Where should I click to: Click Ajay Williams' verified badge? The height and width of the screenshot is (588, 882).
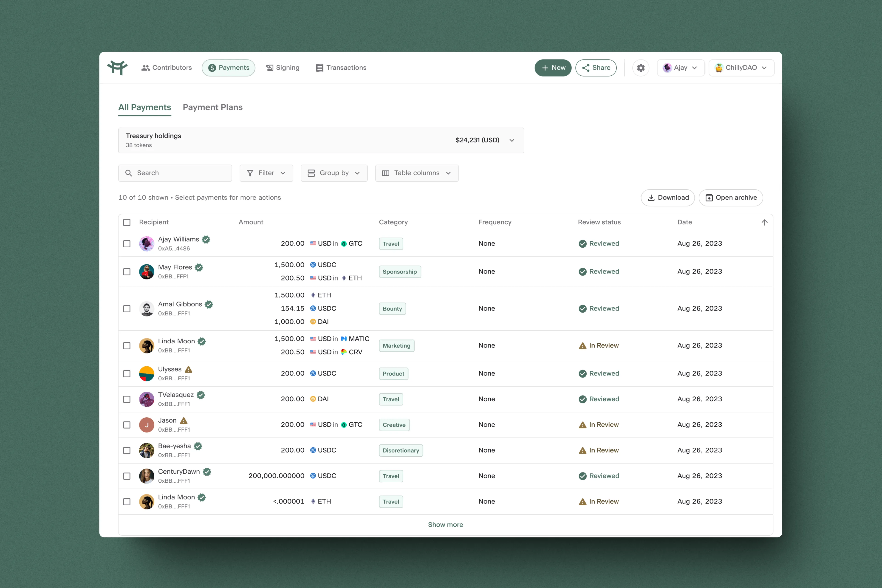click(x=206, y=239)
